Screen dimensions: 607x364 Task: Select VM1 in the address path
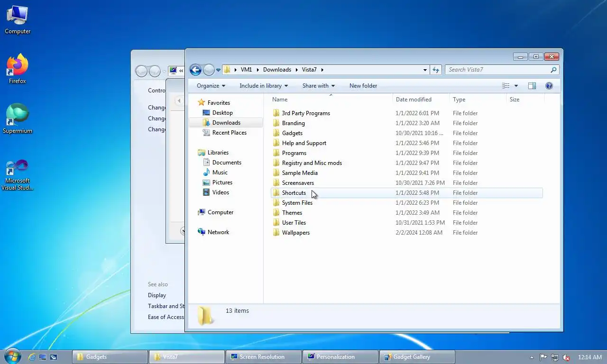point(246,70)
